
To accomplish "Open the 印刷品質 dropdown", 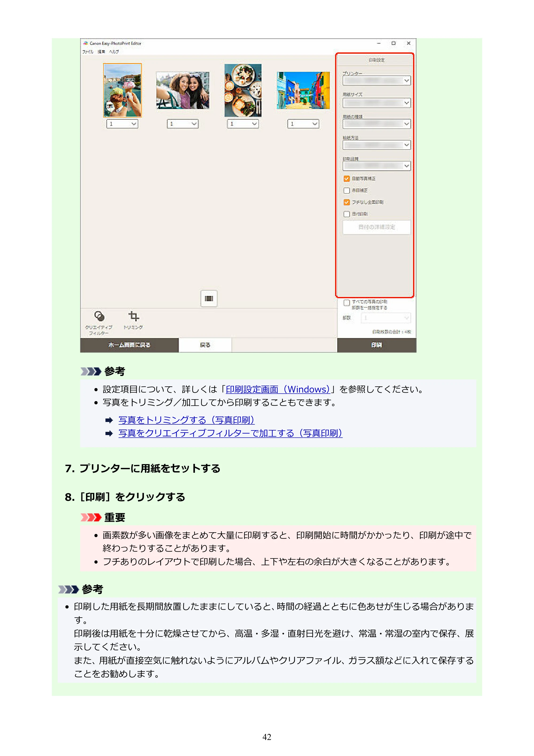I will pos(377,166).
